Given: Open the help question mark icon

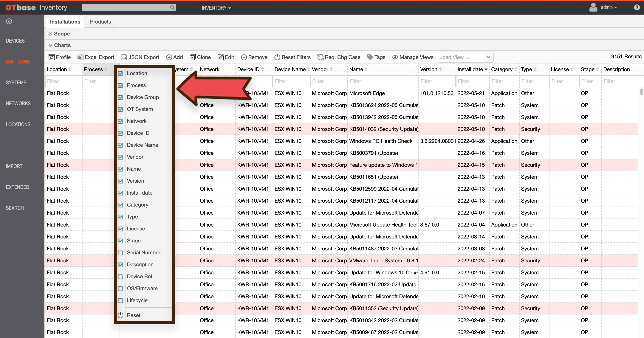Looking at the screenshot, I should 637,7.
